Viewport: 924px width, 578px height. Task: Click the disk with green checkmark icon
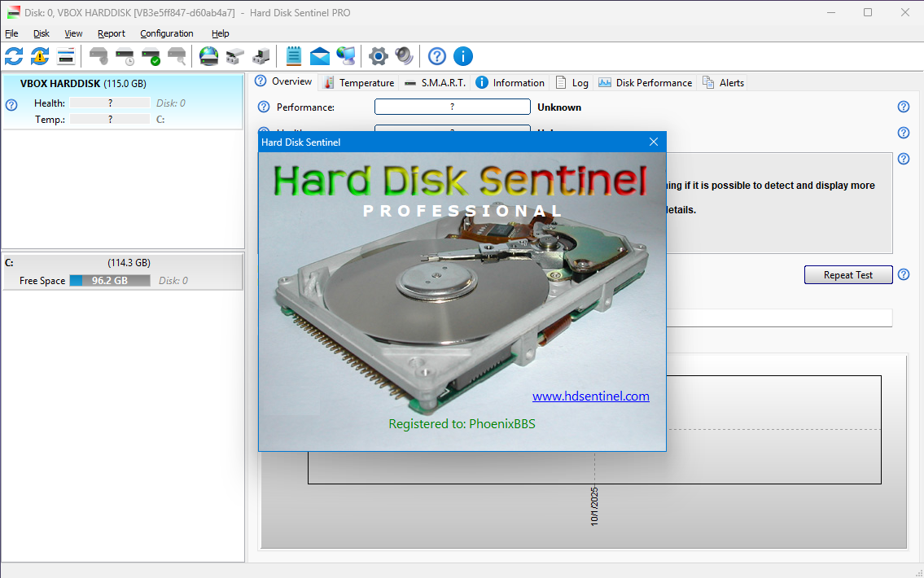pyautogui.click(x=151, y=56)
